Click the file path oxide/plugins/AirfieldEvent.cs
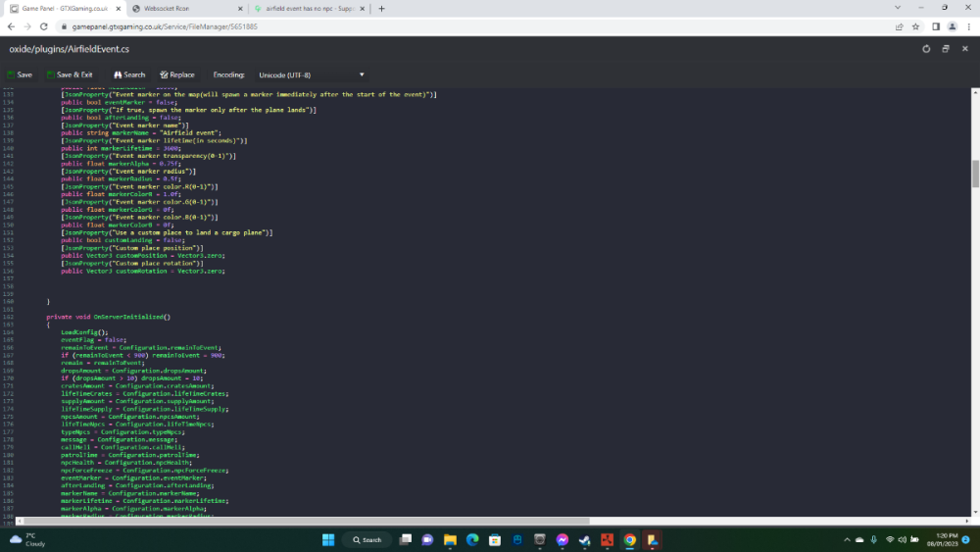980x552 pixels. [x=69, y=49]
